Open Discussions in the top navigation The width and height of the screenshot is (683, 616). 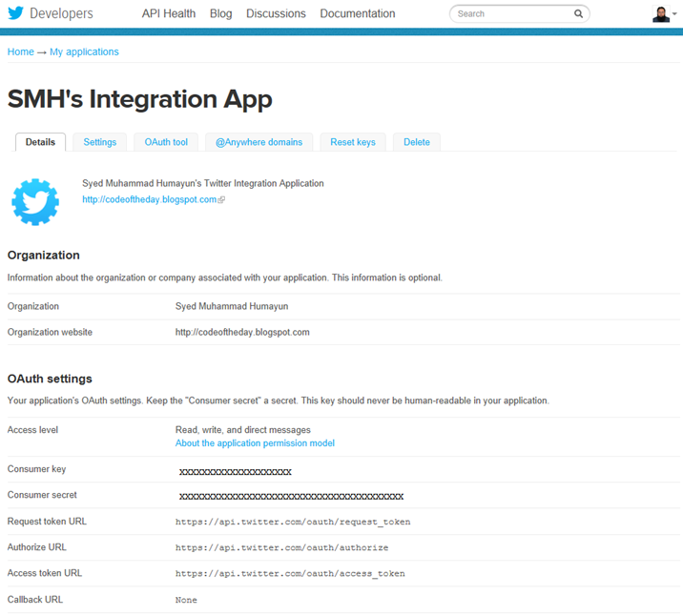276,13
